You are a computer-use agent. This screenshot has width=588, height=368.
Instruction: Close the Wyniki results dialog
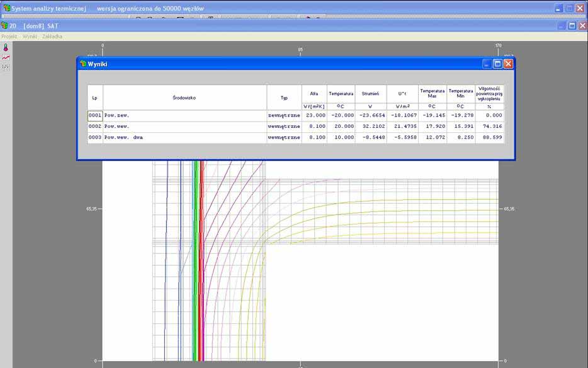(x=508, y=64)
